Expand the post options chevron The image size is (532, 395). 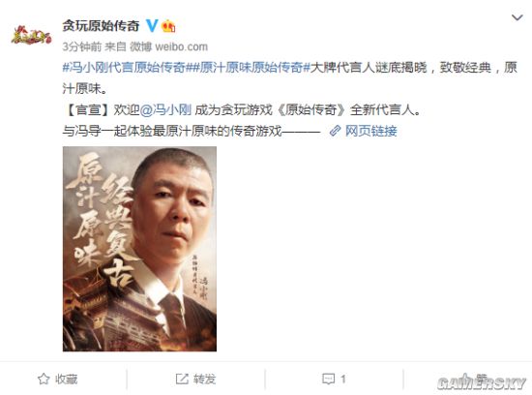click(x=517, y=17)
